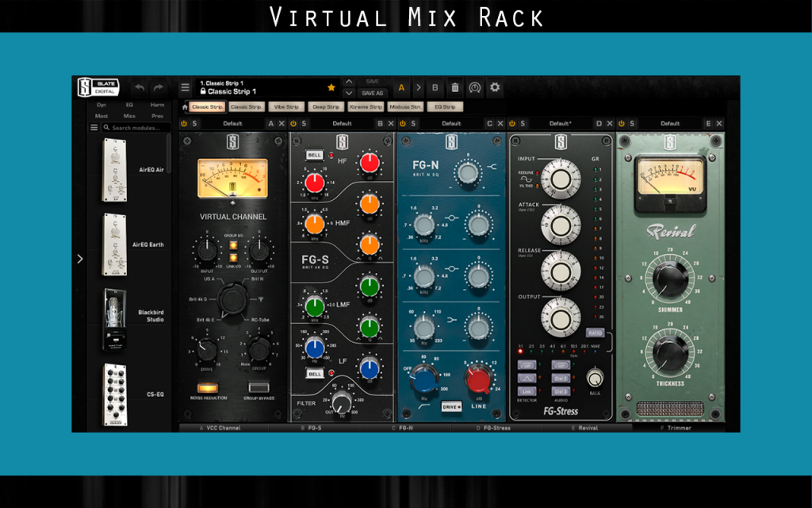Image resolution: width=812 pixels, height=508 pixels.
Task: Click the Thickness knob on Revival
Action: [x=670, y=353]
